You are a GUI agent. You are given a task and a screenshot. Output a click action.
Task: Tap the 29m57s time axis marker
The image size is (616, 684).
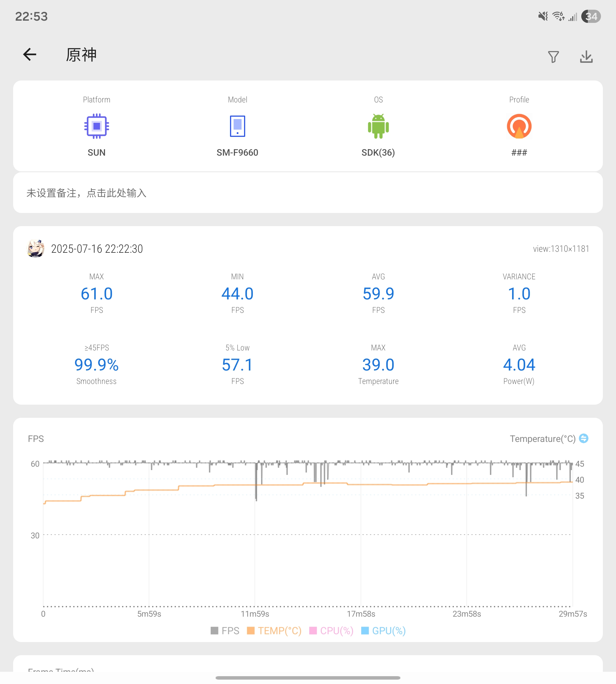pos(573,614)
